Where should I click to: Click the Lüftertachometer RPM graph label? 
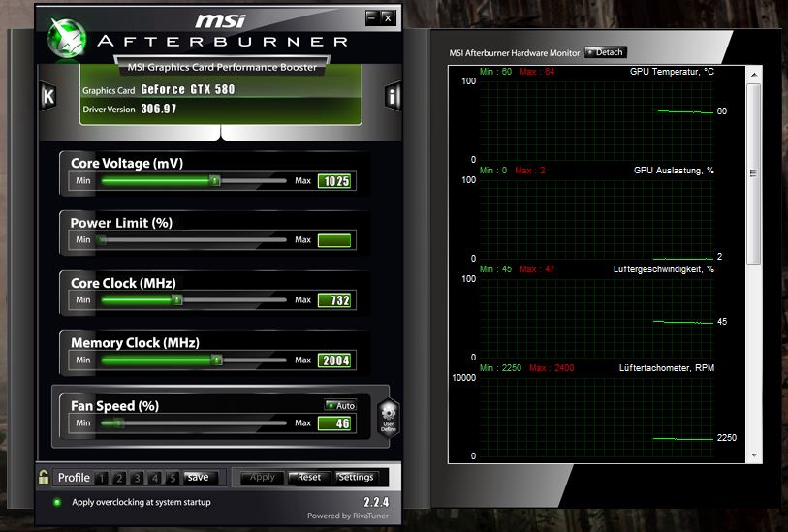coord(667,368)
